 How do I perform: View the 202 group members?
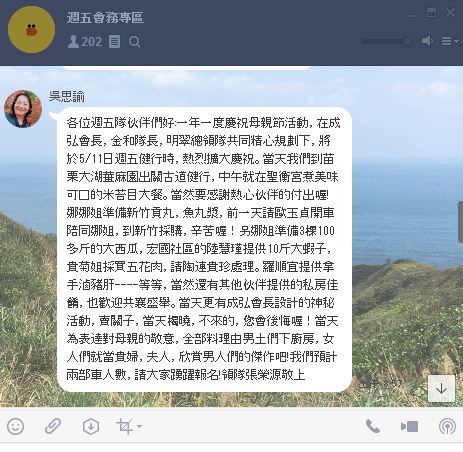[x=85, y=42]
